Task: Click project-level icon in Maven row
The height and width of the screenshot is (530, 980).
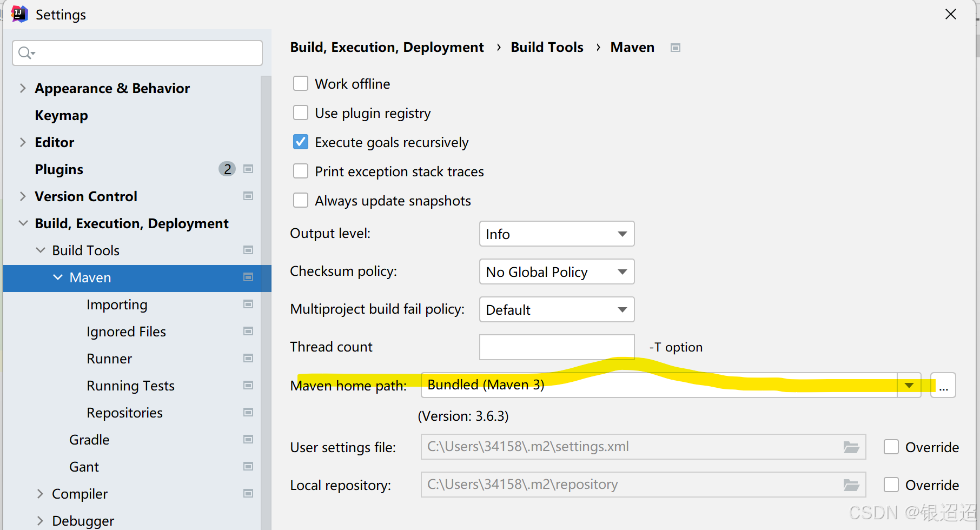Action: coord(248,277)
